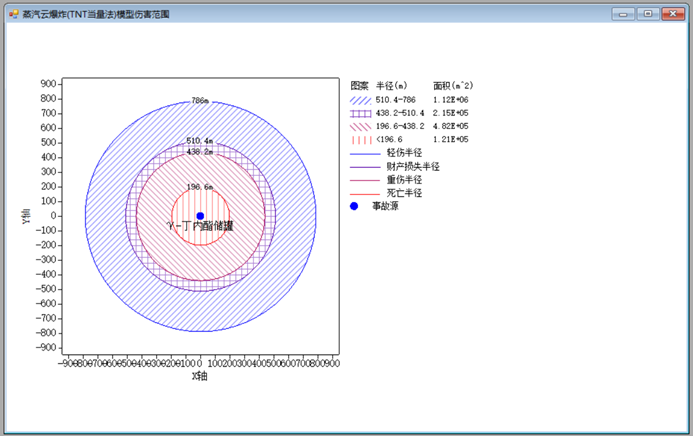
Task: Click the red line beside 死亡半径
Action: pyautogui.click(x=365, y=193)
